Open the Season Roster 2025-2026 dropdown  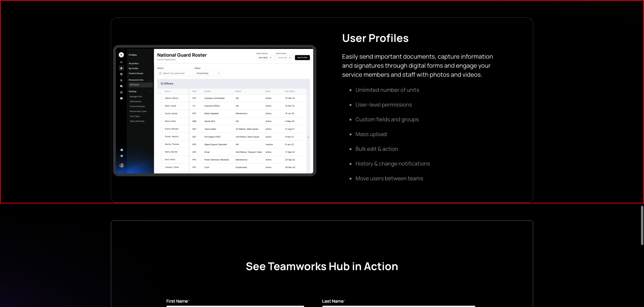pos(265,58)
